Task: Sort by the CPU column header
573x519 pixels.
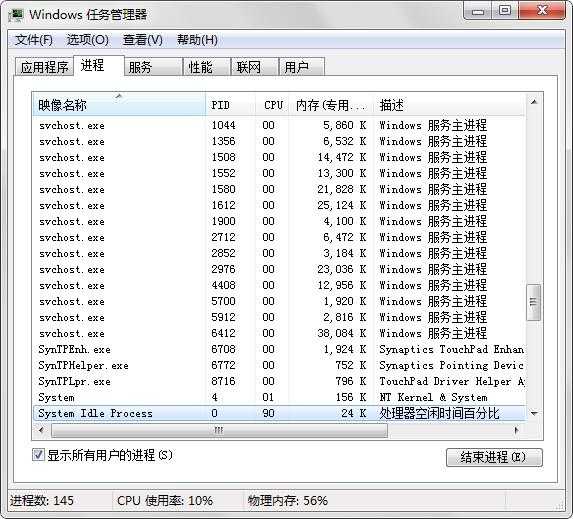Action: 272,105
